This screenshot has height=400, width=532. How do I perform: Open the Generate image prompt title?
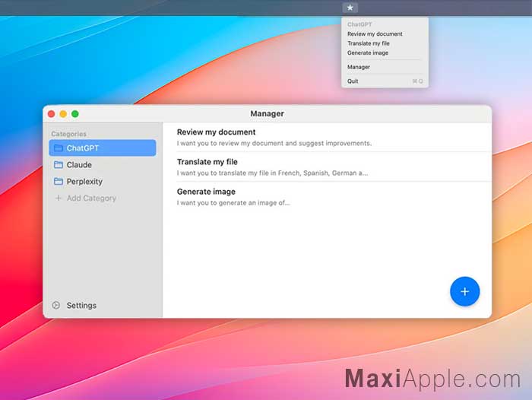(206, 192)
